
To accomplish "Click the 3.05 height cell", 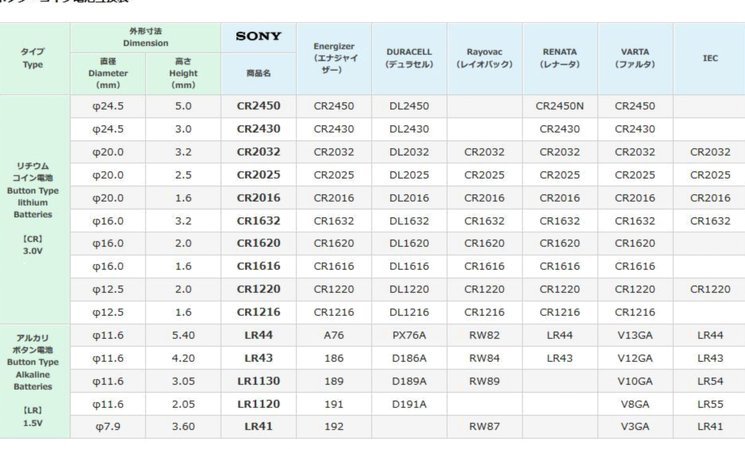I will click(183, 382).
